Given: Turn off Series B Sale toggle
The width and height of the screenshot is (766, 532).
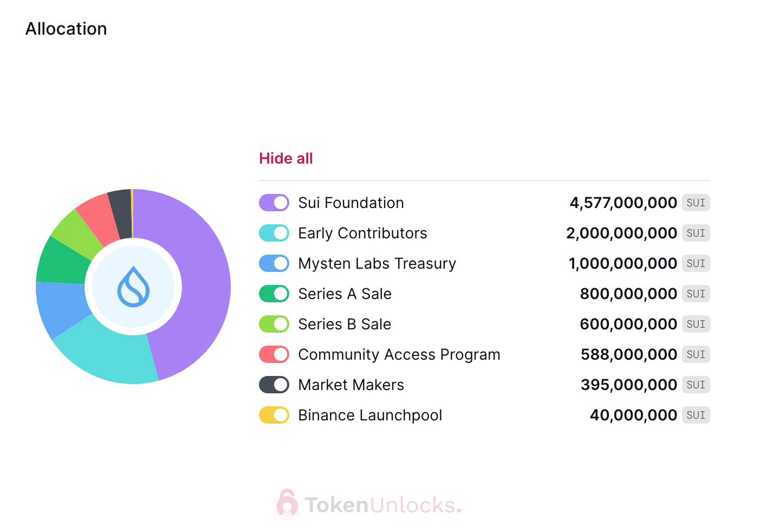Looking at the screenshot, I should 274,324.
